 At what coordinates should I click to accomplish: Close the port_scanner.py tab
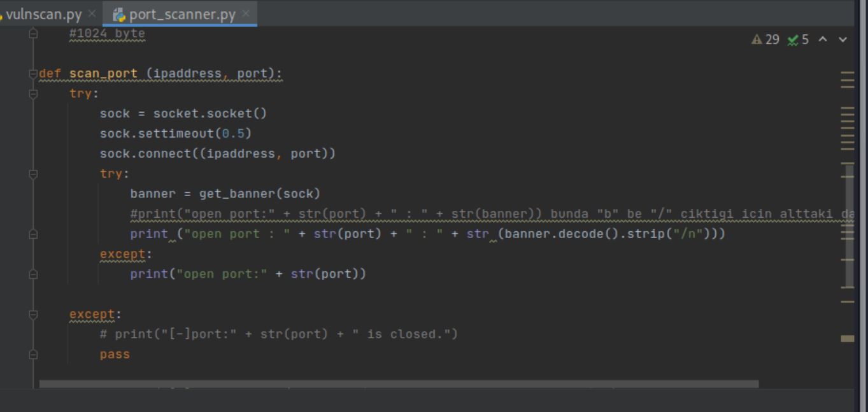click(246, 13)
